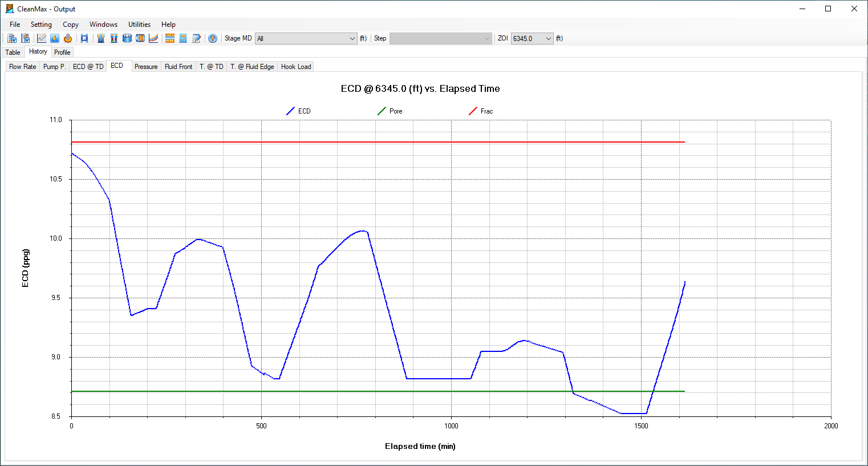868x466 pixels.
Task: Click the red Frac legend swatch
Action: (x=472, y=111)
